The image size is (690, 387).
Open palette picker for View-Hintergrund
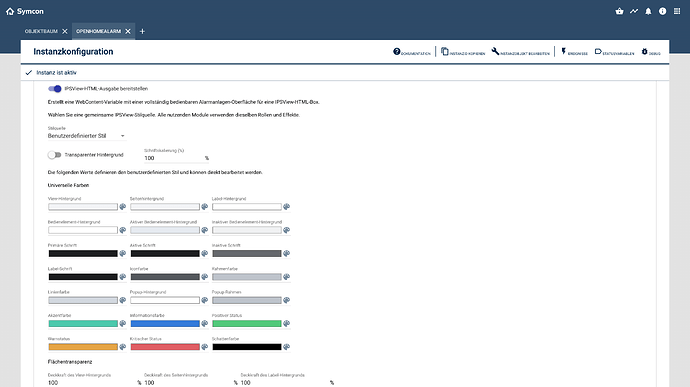(123, 207)
